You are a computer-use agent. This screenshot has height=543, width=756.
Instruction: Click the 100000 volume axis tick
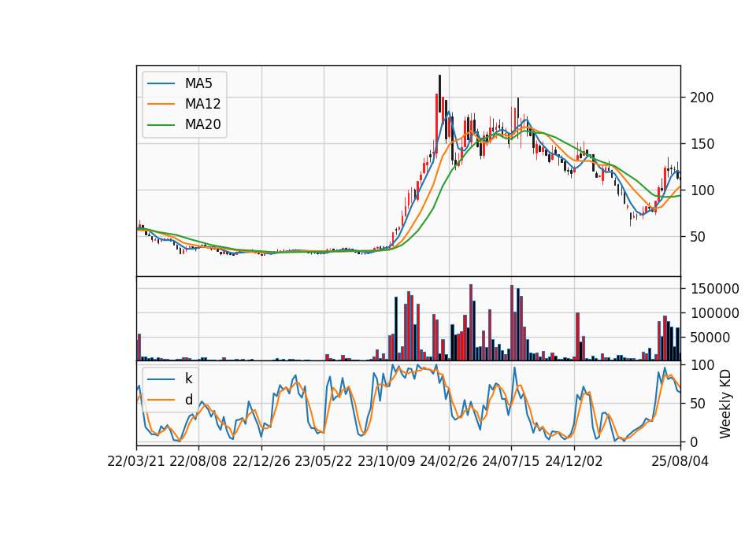tap(714, 314)
